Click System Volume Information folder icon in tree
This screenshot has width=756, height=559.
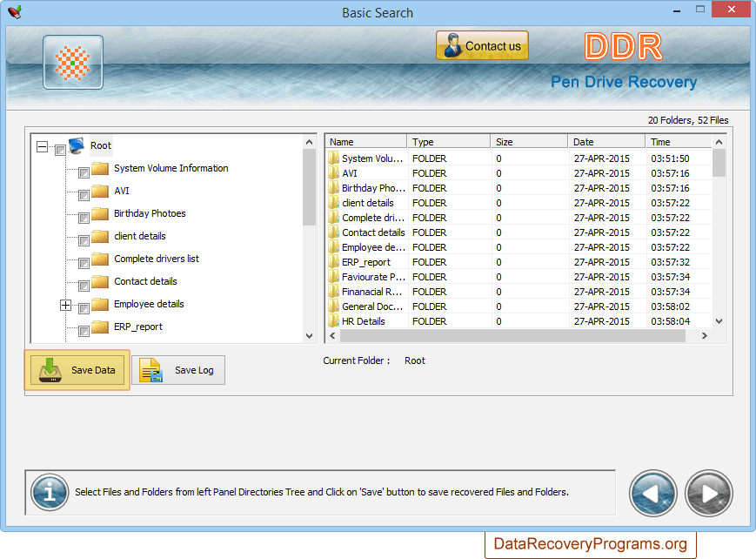pyautogui.click(x=100, y=168)
